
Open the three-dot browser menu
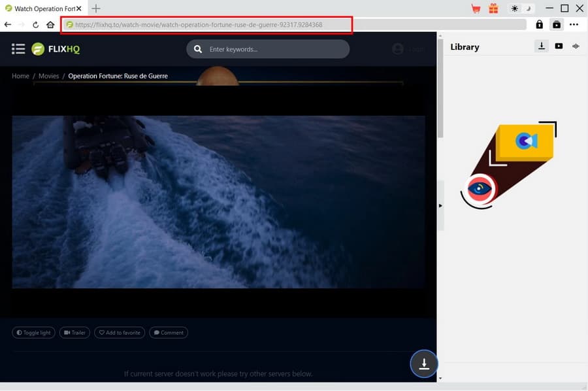tap(574, 24)
